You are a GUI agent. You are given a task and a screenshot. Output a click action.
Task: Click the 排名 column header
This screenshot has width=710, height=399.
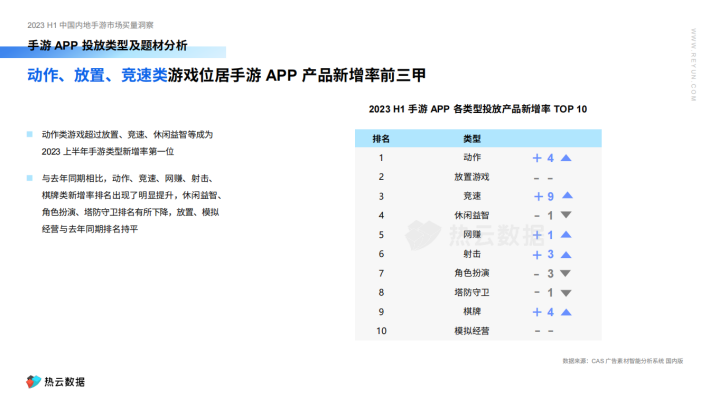(381, 139)
